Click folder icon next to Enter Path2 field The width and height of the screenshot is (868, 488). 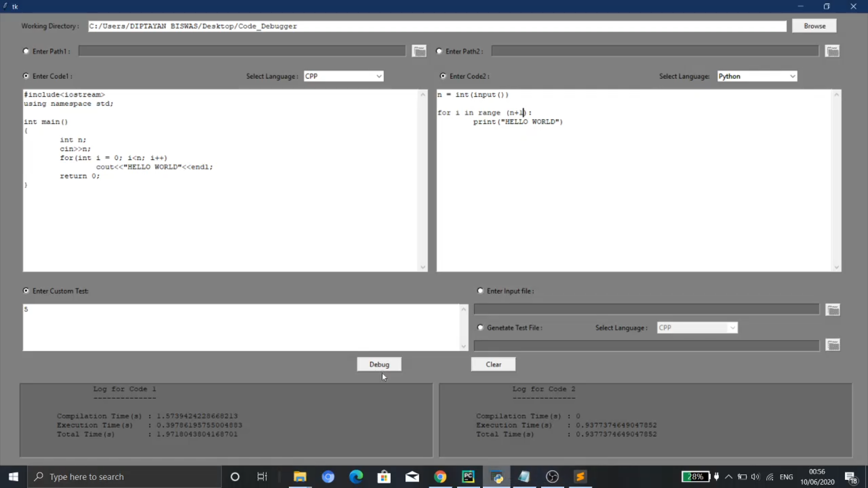point(832,51)
